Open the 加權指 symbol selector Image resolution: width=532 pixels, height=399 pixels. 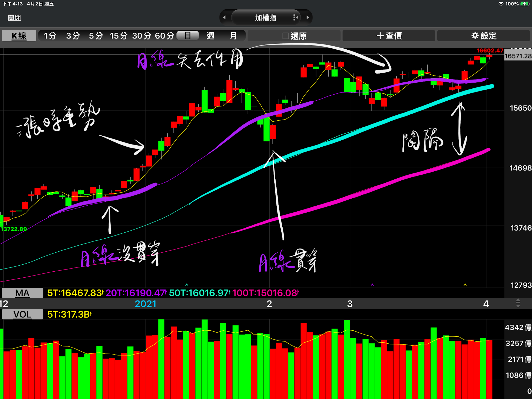tap(265, 18)
